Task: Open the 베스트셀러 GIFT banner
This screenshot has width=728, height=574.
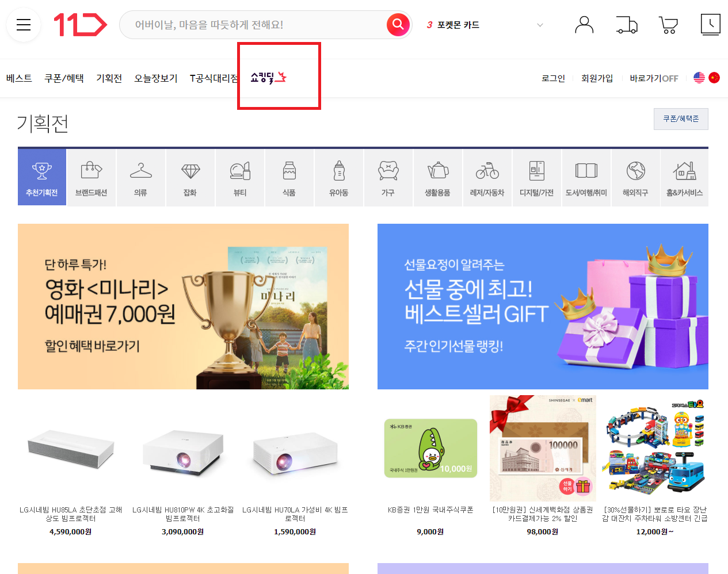Action: point(543,307)
